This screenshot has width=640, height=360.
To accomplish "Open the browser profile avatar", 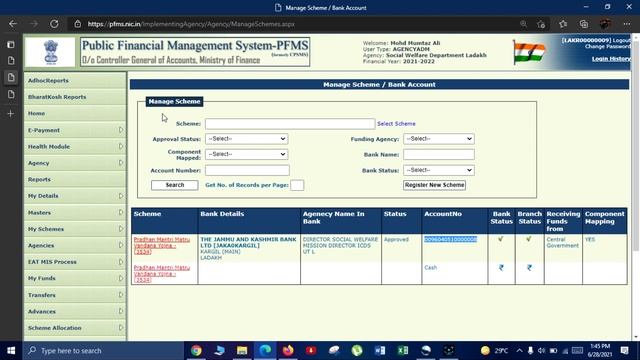I will (x=605, y=24).
